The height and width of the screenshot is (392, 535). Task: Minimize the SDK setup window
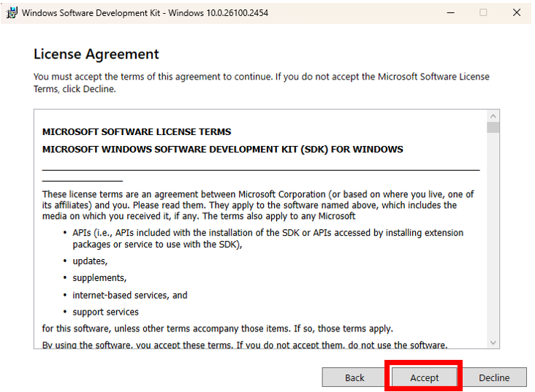pyautogui.click(x=449, y=12)
